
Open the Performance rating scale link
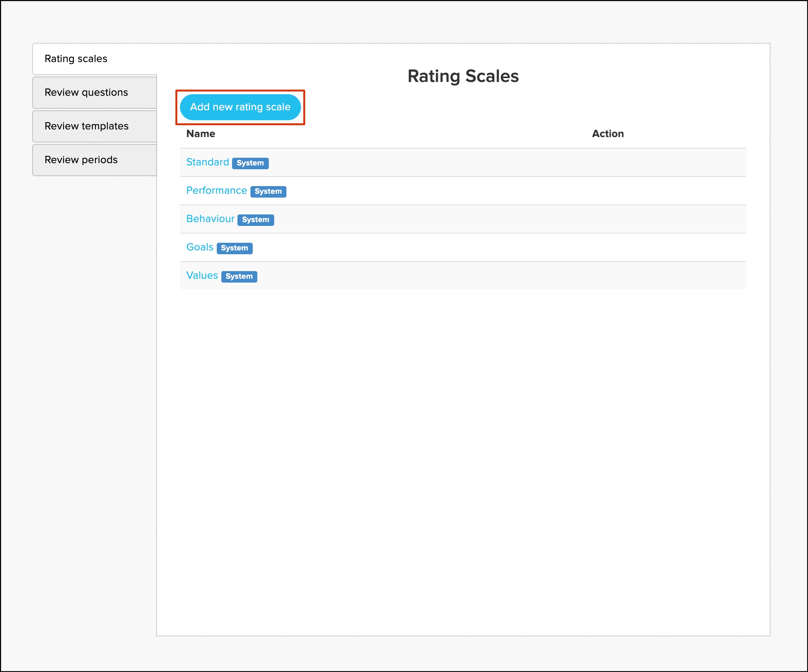tap(216, 190)
